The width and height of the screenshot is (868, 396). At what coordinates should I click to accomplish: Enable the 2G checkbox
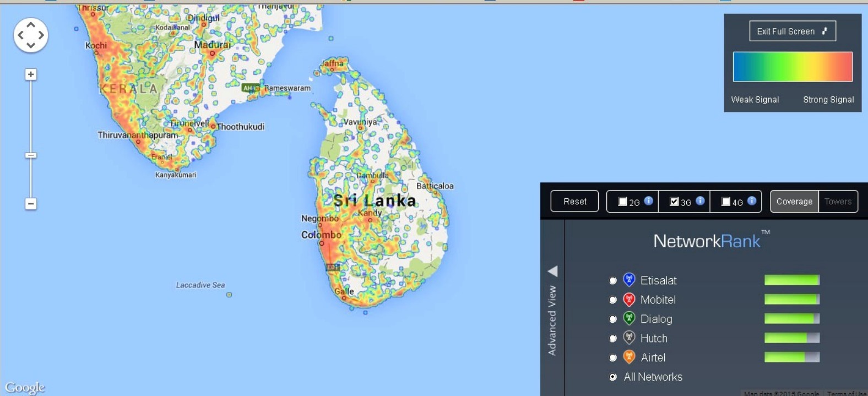pos(622,202)
